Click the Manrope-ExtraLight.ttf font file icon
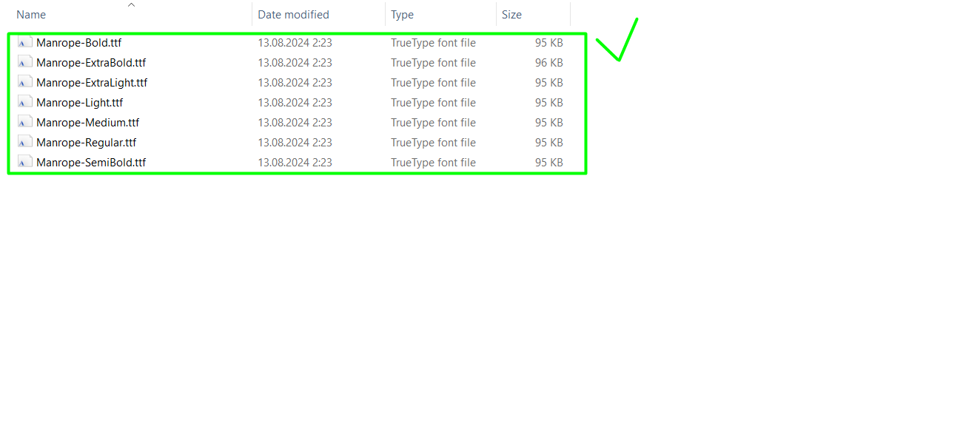Screen dimensions: 980x434 [x=25, y=83]
